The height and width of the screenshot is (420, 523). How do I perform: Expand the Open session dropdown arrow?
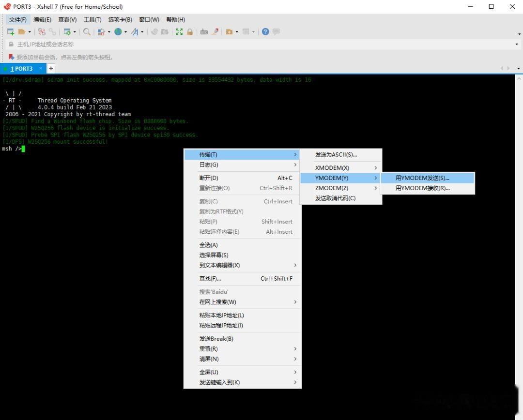tap(30, 32)
